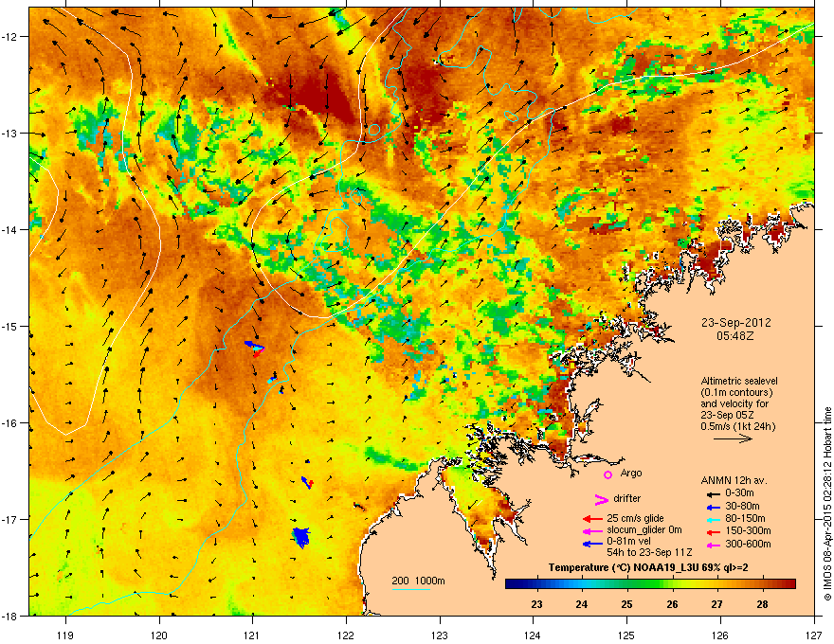Click the -17 latitude axis label

pos(10,519)
